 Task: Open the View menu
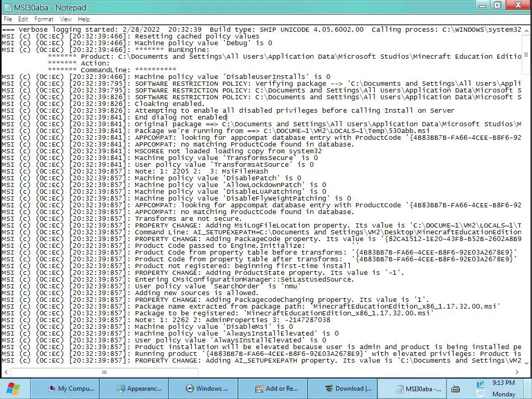tap(65, 19)
